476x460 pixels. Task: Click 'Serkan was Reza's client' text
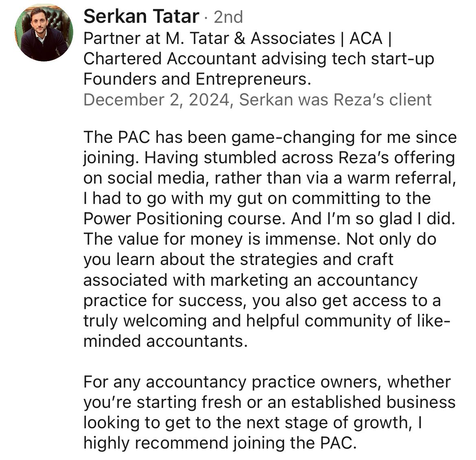pos(335,100)
